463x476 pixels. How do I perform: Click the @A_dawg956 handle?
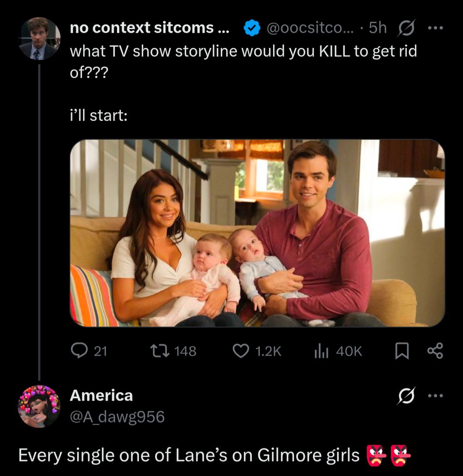(117, 417)
